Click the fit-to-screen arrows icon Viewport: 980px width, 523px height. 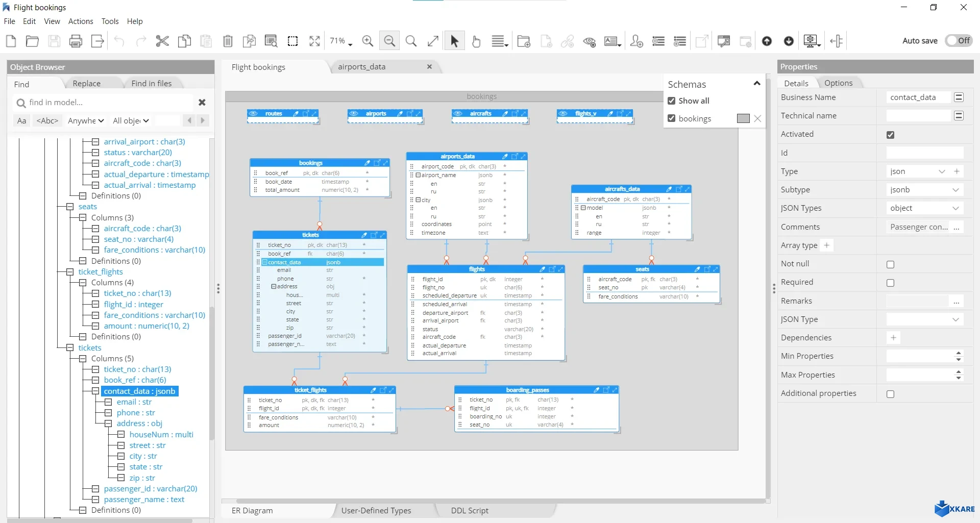click(315, 41)
